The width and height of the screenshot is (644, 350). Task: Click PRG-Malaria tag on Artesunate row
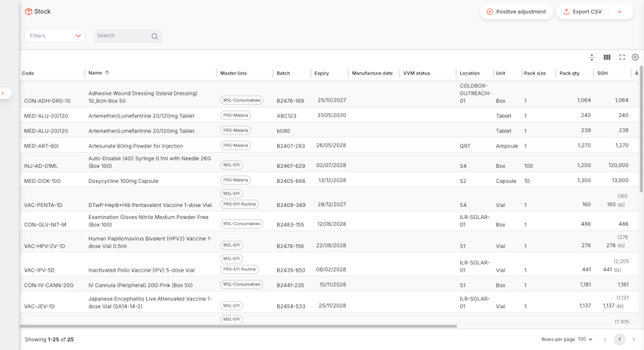click(x=235, y=145)
